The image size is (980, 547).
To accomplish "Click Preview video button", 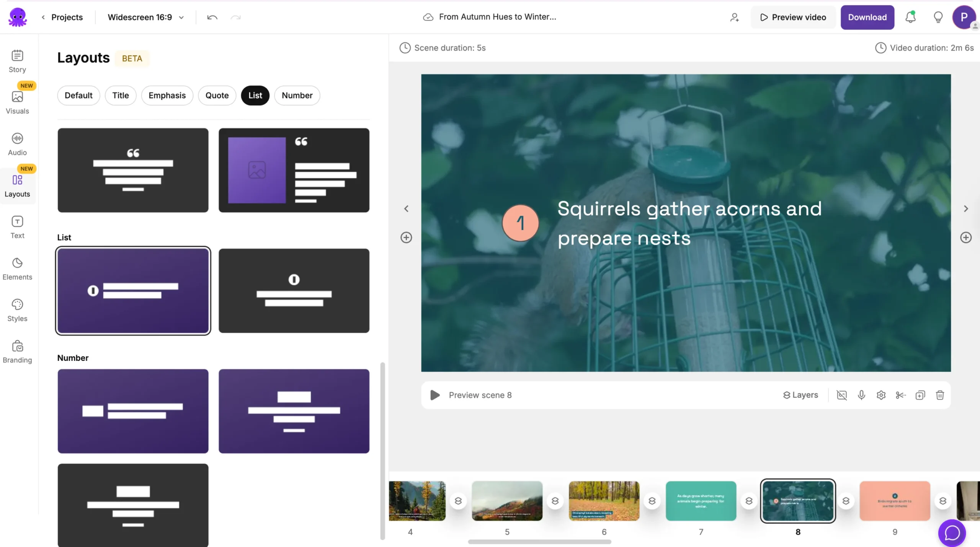I will click(x=793, y=17).
